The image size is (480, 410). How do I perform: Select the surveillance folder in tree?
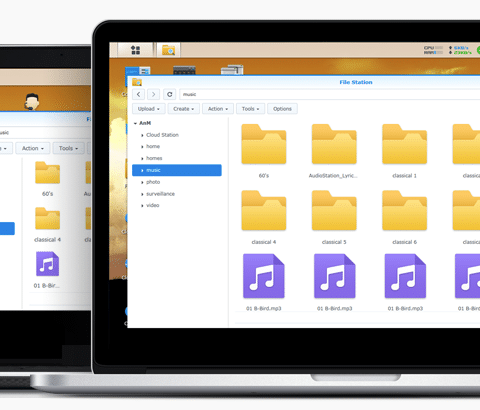(160, 194)
